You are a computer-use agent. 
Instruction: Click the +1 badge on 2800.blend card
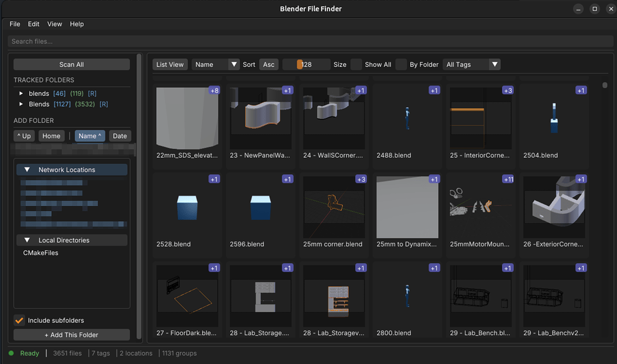(x=434, y=268)
